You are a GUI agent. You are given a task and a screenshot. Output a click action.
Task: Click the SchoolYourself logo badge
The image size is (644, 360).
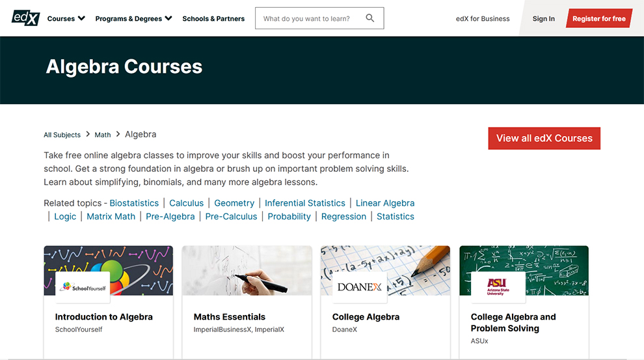pos(83,287)
